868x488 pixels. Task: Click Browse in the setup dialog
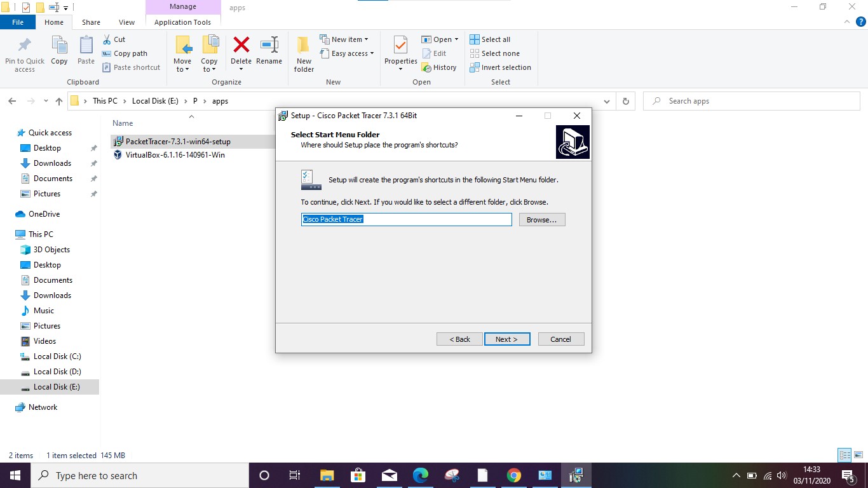pos(541,219)
